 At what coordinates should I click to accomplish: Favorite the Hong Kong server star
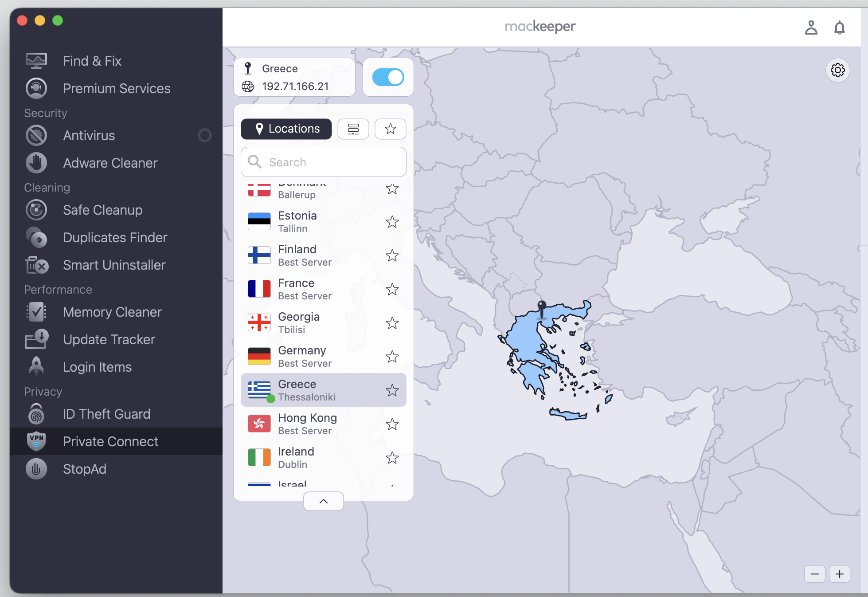point(392,424)
